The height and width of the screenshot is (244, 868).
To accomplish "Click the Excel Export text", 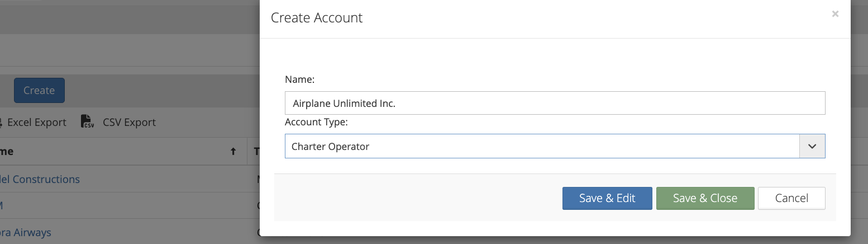I will (x=36, y=122).
